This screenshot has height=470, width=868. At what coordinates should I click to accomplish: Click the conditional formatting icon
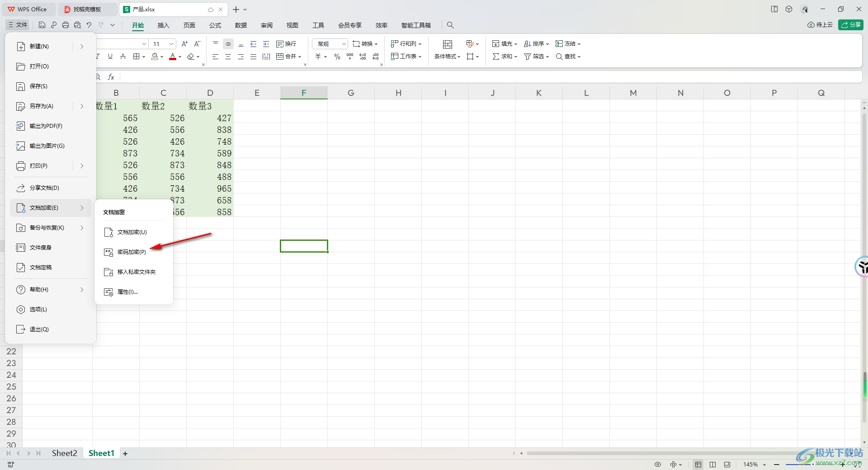[x=448, y=44]
